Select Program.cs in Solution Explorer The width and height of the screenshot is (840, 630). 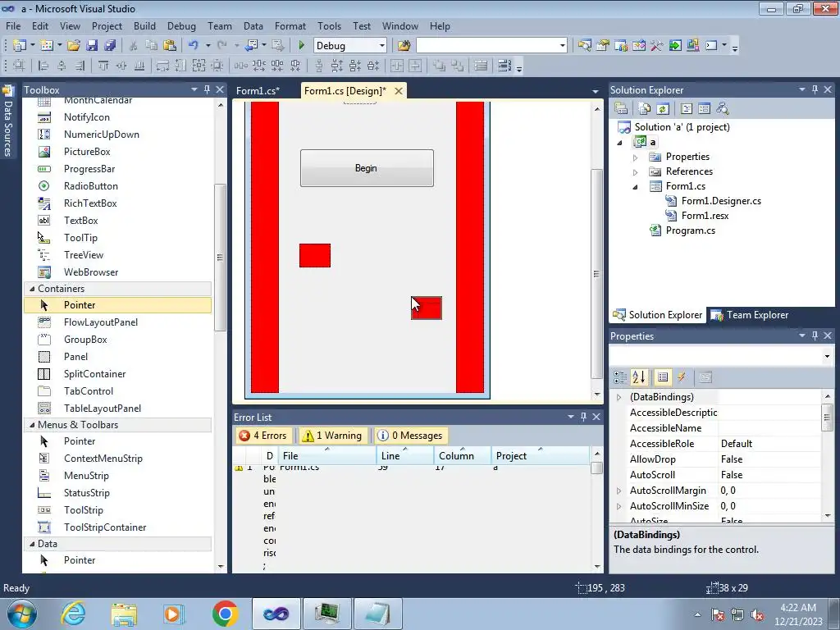(x=690, y=231)
